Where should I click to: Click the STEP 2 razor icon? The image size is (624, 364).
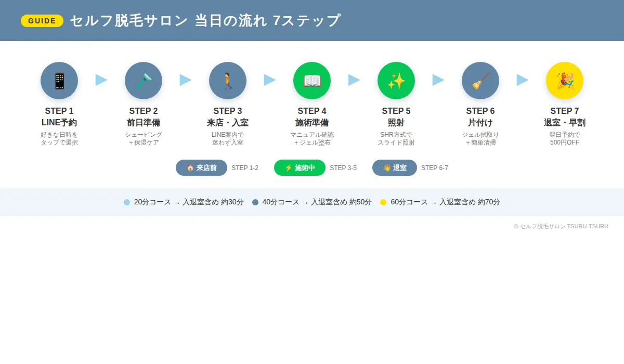(x=144, y=81)
